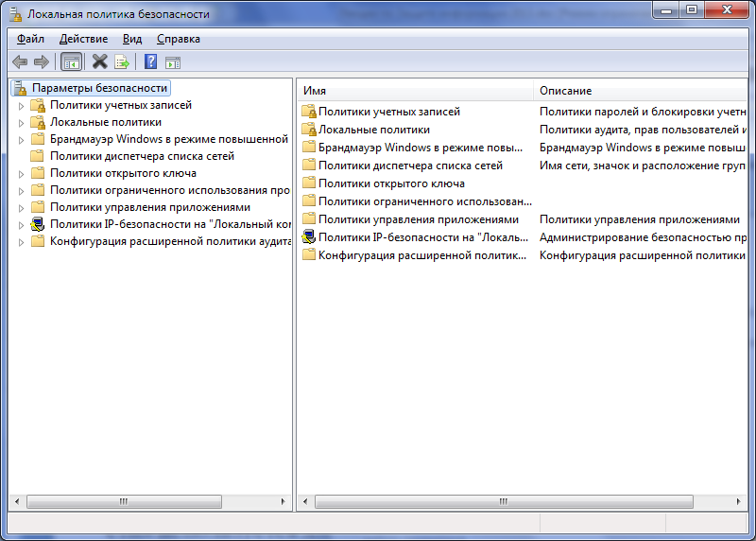Select the Параметры безопасности label in tree
The width and height of the screenshot is (756, 541).
99,88
